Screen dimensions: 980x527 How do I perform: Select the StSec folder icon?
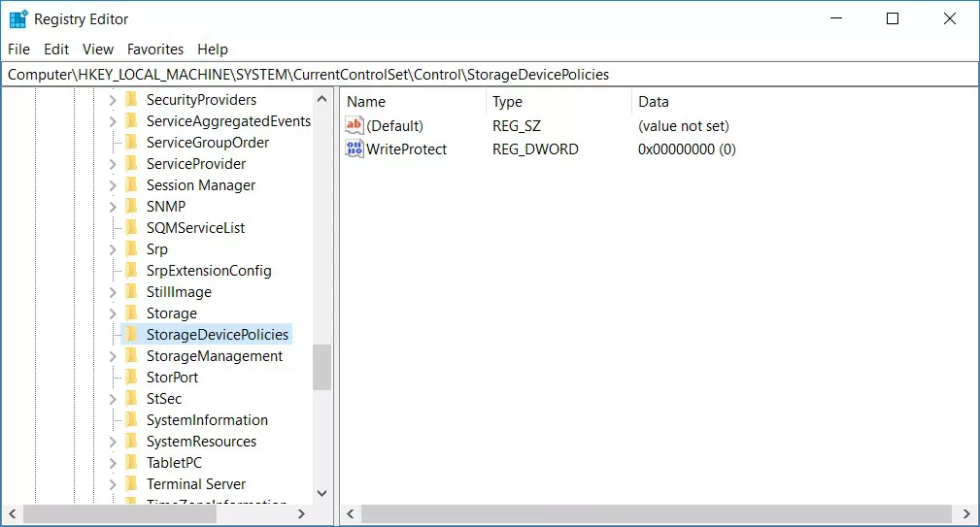[131, 398]
